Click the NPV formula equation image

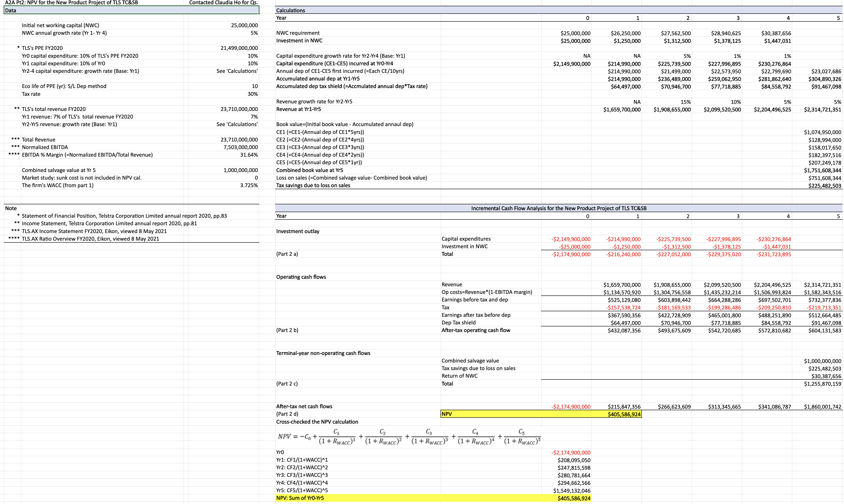[x=408, y=437]
